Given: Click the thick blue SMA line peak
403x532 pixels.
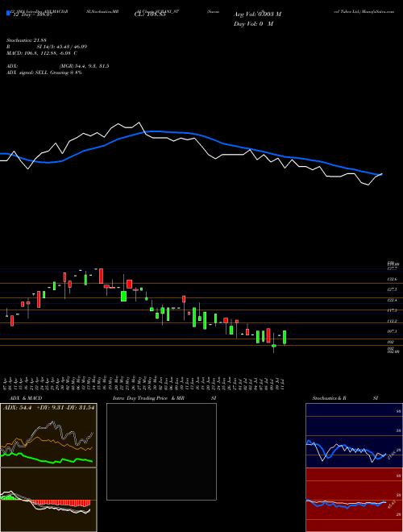Looking at the screenshot, I should [x=156, y=131].
